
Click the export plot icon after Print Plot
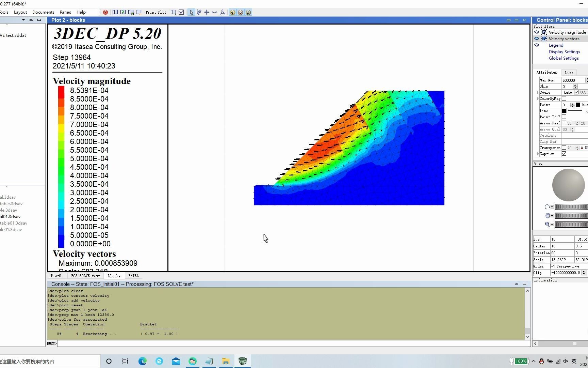(174, 12)
